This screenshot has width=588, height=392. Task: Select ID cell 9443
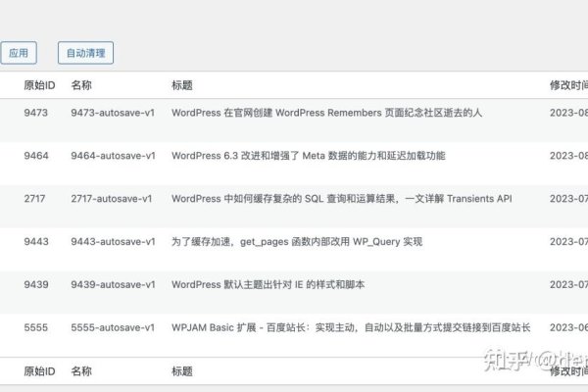[x=36, y=242]
